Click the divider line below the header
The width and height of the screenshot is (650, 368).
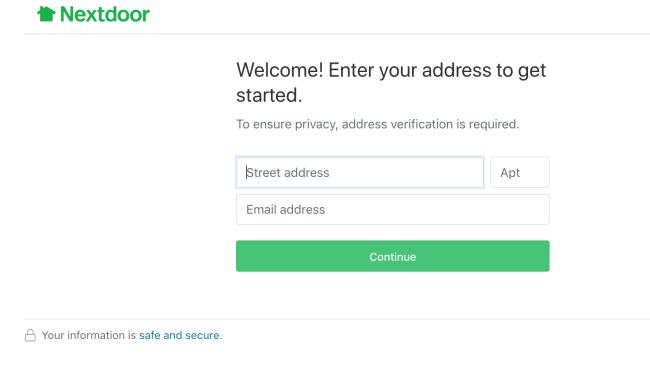pos(337,34)
